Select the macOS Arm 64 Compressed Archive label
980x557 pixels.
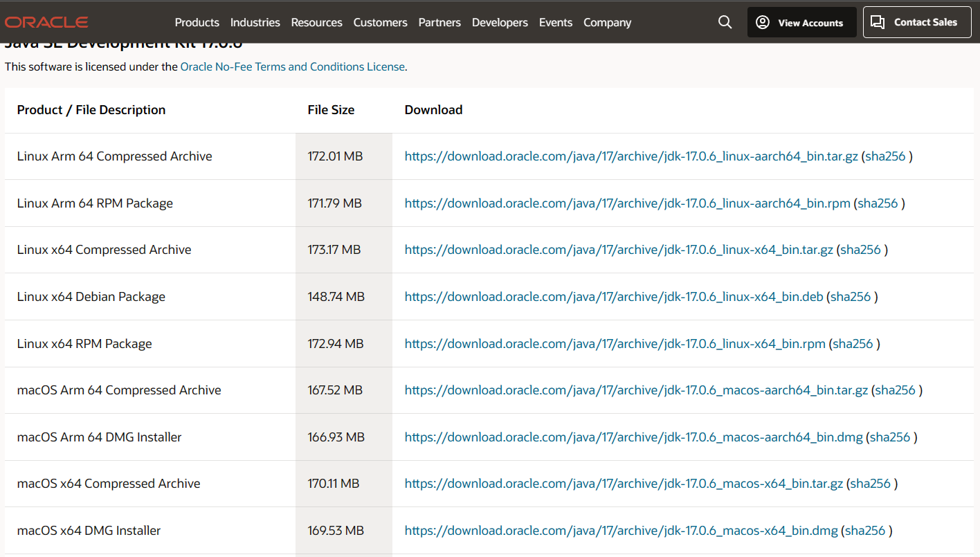[119, 390]
